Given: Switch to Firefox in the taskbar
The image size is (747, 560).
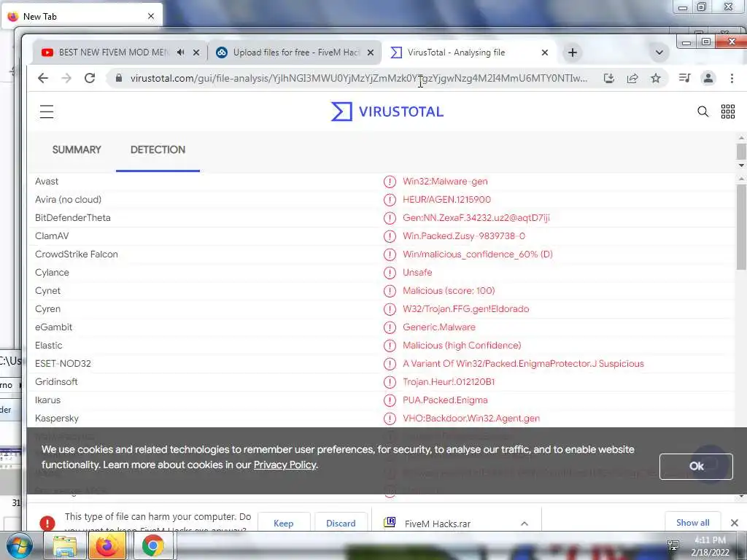Looking at the screenshot, I should click(107, 545).
